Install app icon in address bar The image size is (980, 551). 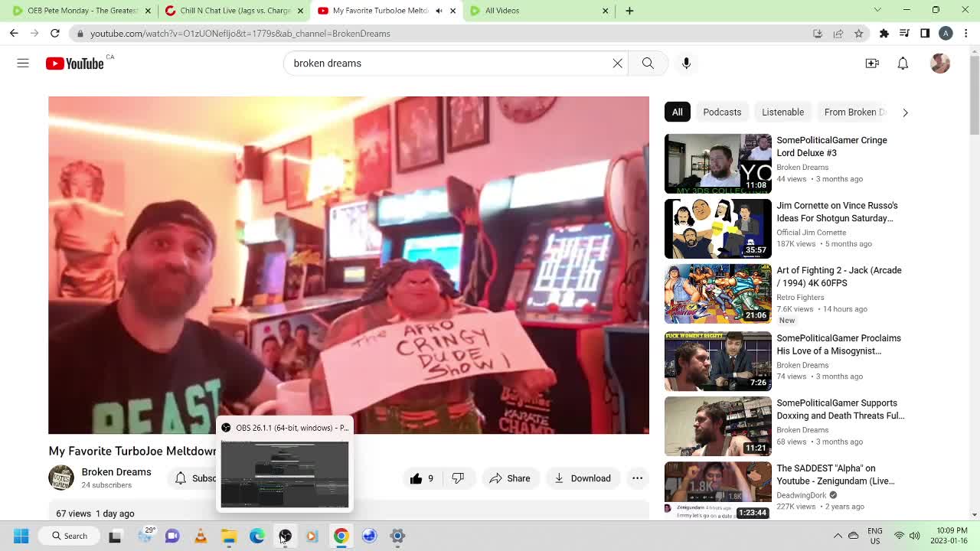pyautogui.click(x=818, y=34)
